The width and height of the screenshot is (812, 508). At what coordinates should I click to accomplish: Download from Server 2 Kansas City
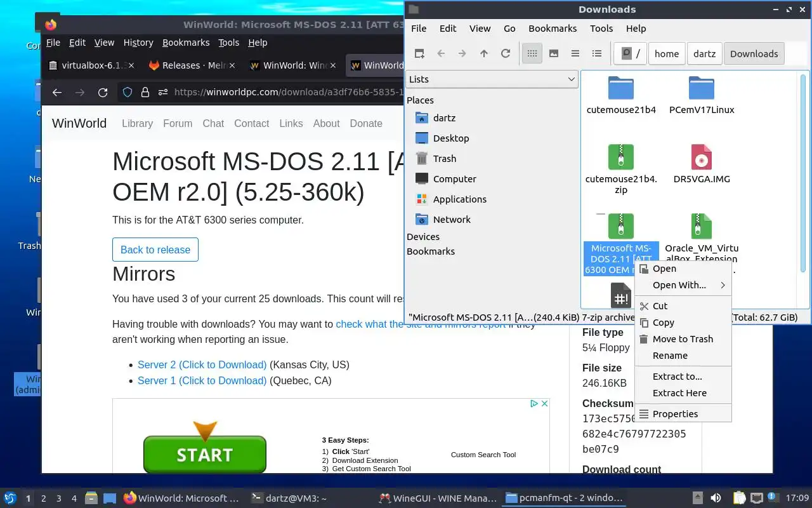(202, 364)
